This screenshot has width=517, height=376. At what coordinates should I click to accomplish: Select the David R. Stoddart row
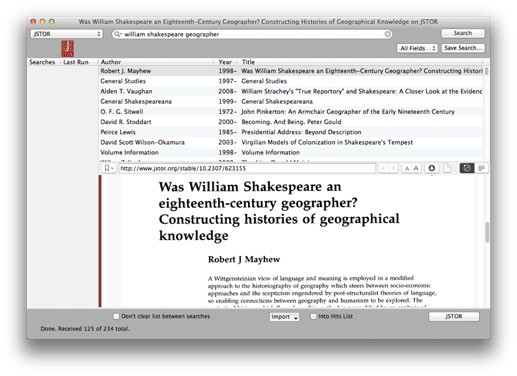291,122
